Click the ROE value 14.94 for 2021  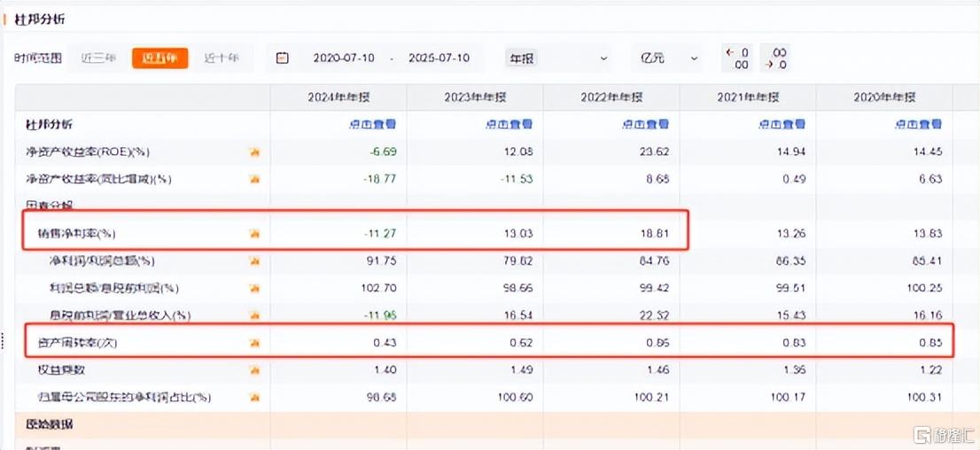793,151
